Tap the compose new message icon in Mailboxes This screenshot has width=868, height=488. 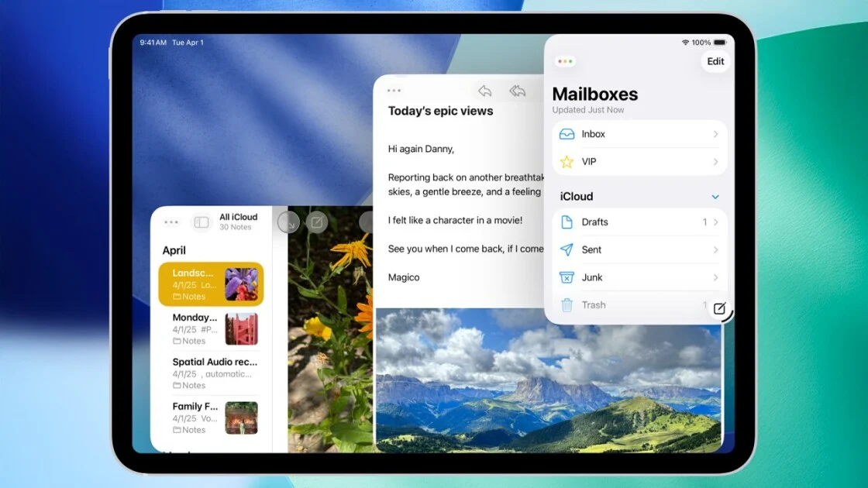click(x=719, y=308)
